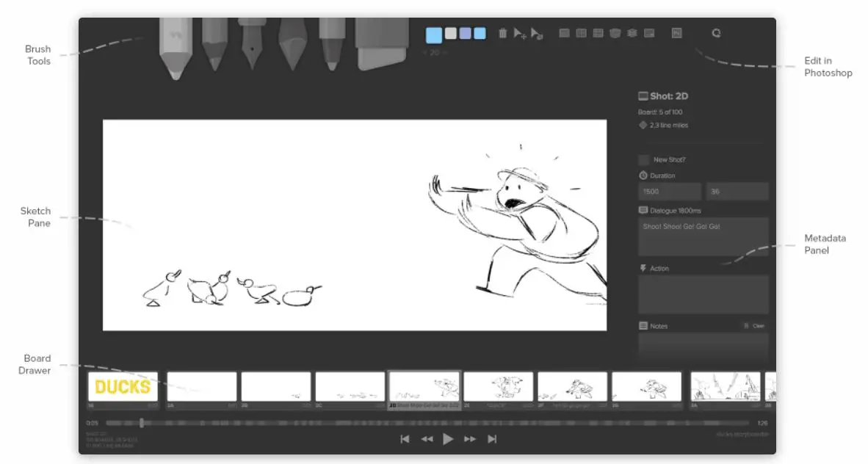Pick the eraser tool

[382, 43]
